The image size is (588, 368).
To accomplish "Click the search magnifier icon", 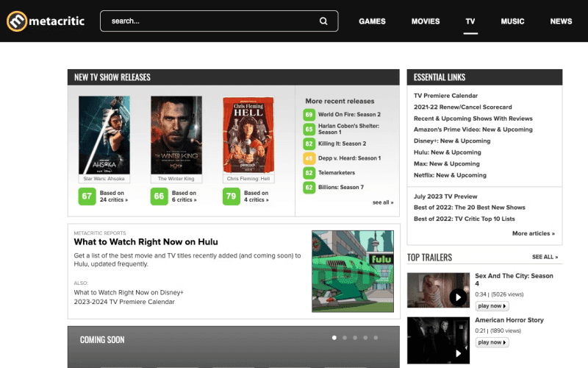I will point(323,21).
